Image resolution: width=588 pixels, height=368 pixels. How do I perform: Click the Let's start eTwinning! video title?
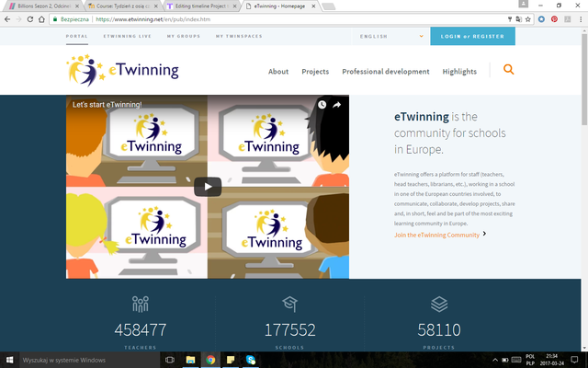(x=107, y=105)
